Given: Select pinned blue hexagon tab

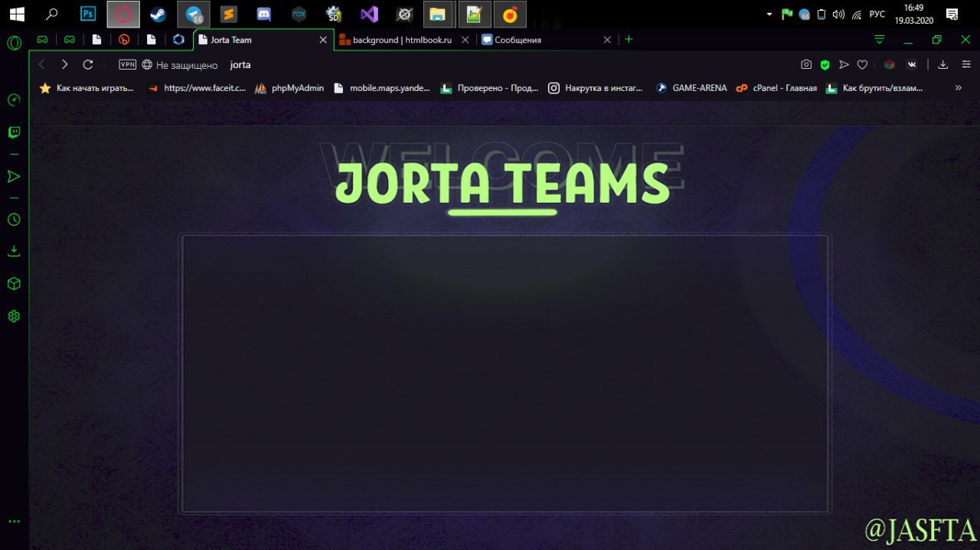Looking at the screenshot, I should (178, 40).
